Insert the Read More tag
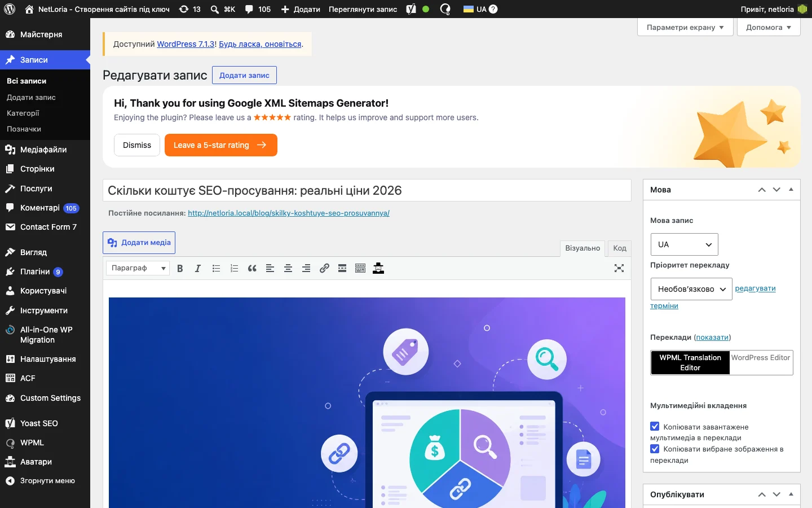The height and width of the screenshot is (508, 812). [342, 269]
